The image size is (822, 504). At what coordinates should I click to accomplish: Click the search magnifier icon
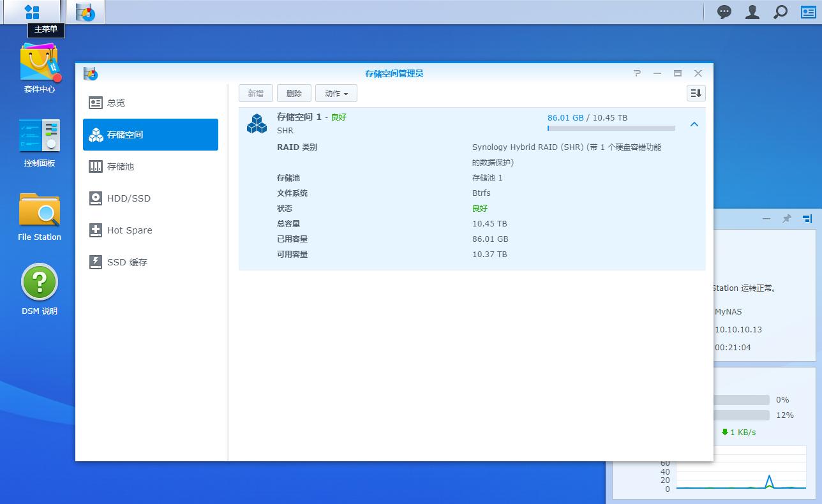pos(781,12)
